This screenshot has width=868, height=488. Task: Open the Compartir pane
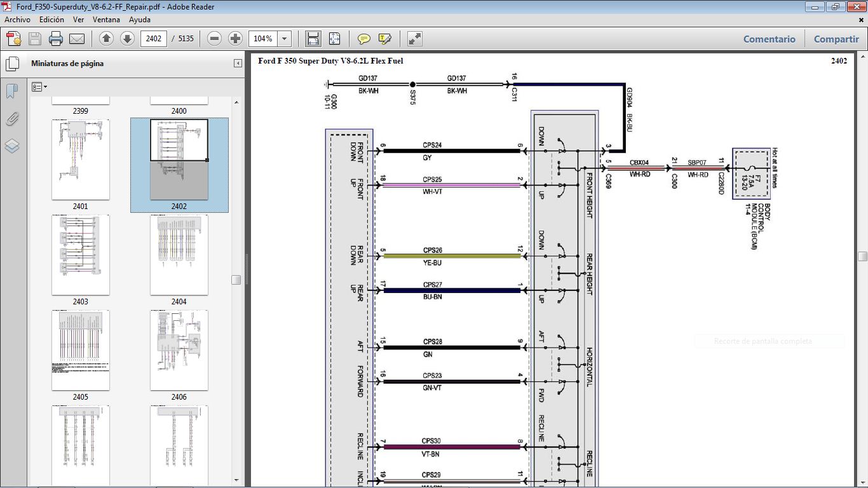pyautogui.click(x=836, y=39)
